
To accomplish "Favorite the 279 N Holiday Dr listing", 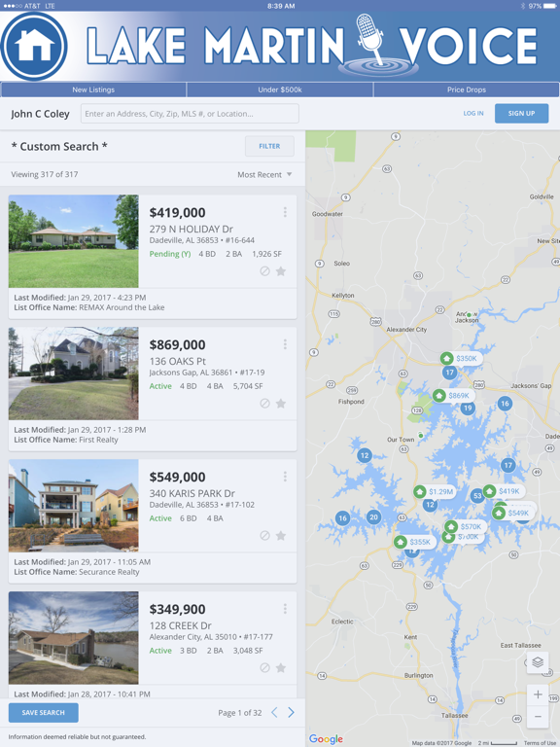I will pos(281,271).
